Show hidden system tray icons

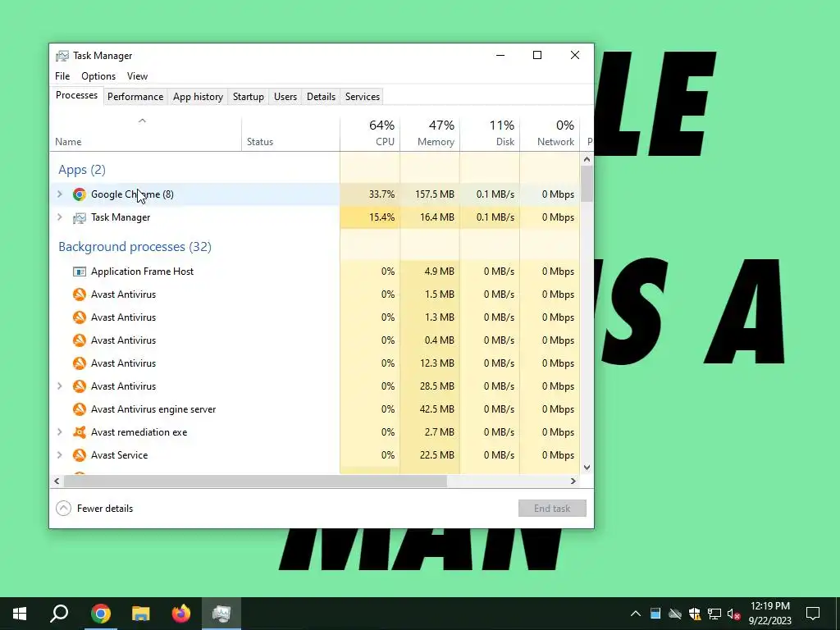pyautogui.click(x=636, y=614)
